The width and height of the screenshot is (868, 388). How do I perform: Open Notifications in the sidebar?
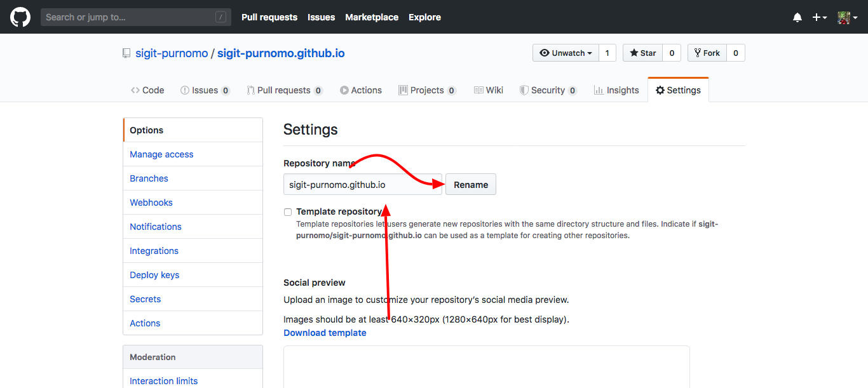(x=193, y=227)
